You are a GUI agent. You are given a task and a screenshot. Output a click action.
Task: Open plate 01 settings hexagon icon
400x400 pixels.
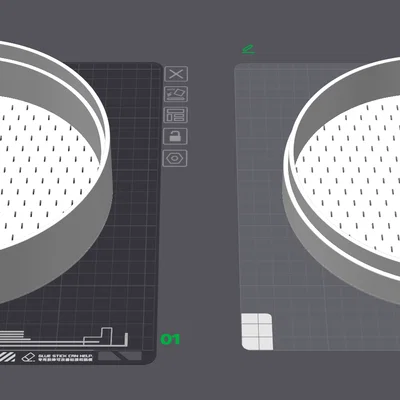click(x=175, y=158)
